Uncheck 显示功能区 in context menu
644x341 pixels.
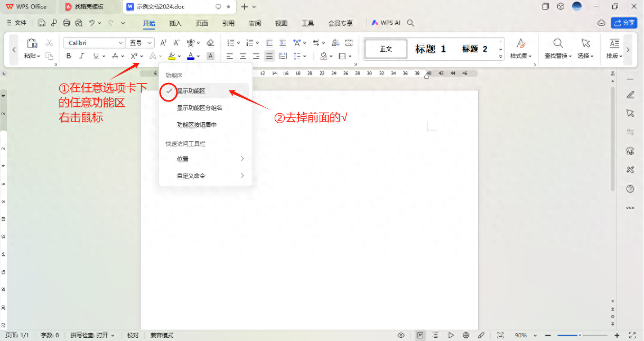point(205,91)
